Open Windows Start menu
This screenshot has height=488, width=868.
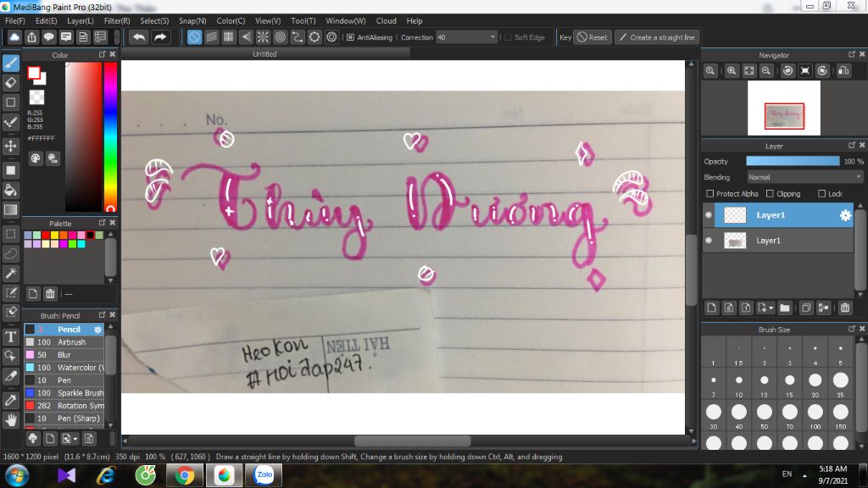(17, 476)
